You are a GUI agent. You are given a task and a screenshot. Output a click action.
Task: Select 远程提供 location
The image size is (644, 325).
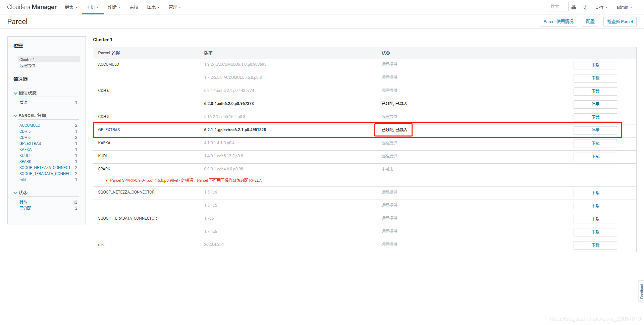27,66
